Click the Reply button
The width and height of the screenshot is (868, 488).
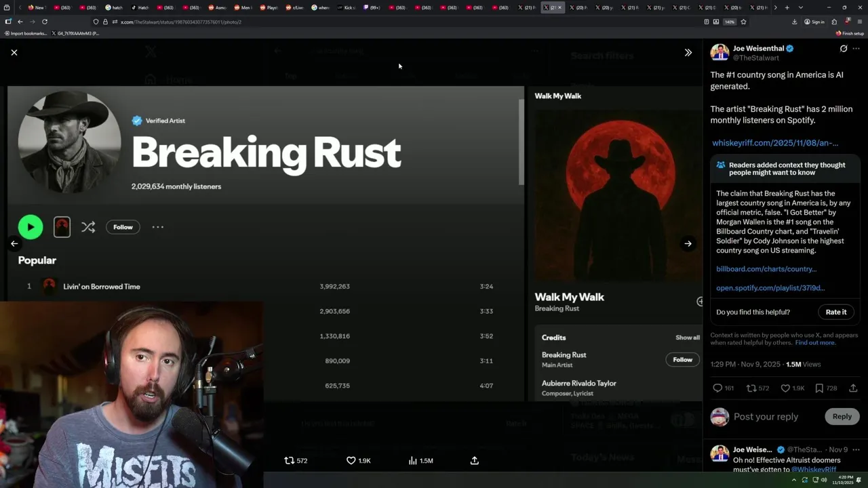tap(842, 416)
